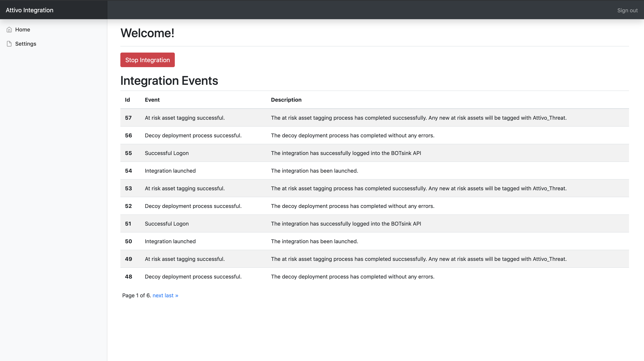Click event id 57 cell

[128, 118]
